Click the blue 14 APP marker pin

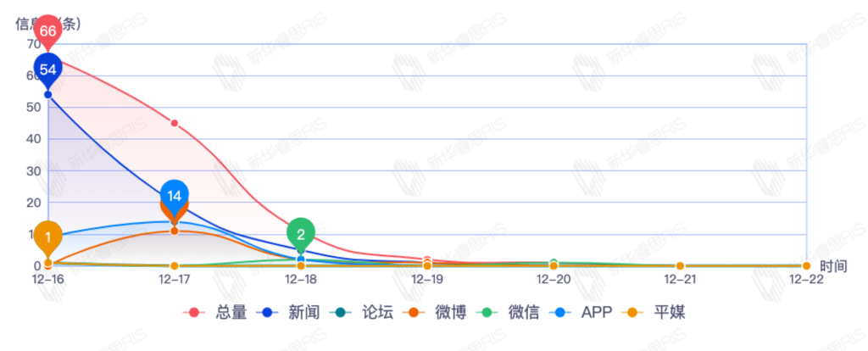174,196
